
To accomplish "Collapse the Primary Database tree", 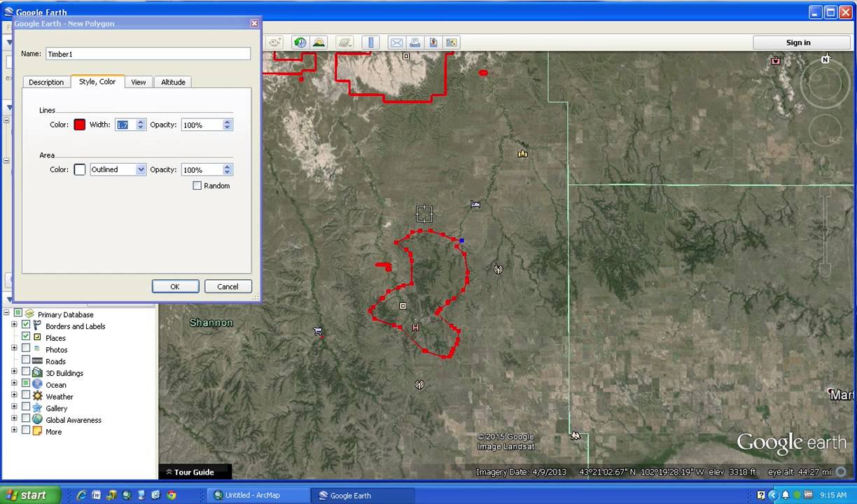I will tap(7, 314).
